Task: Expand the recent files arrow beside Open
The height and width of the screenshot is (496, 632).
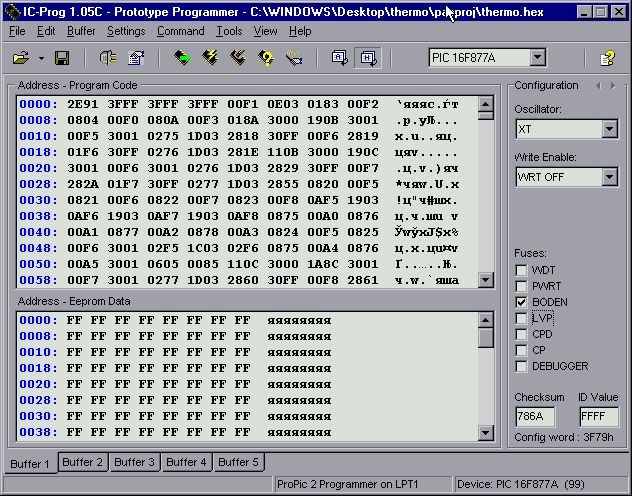Action: coord(41,58)
